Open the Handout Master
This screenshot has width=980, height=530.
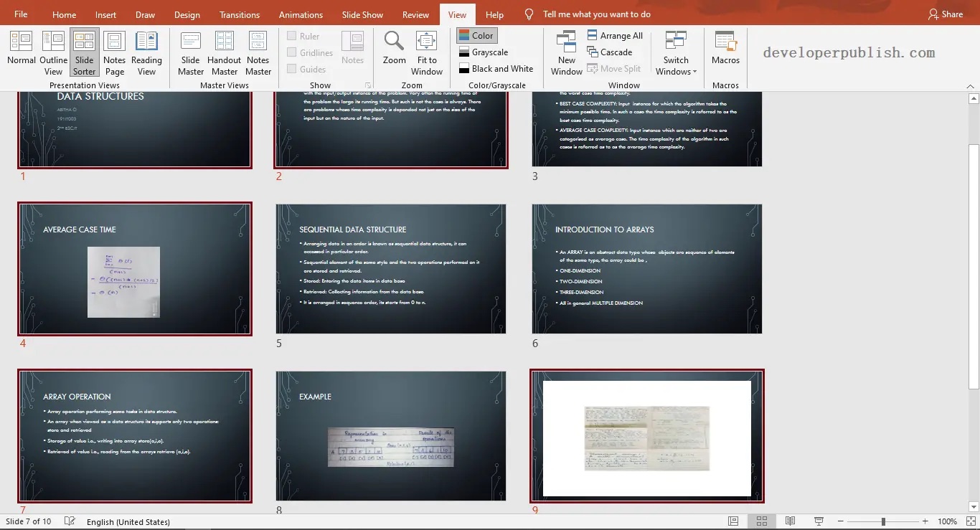(224, 50)
